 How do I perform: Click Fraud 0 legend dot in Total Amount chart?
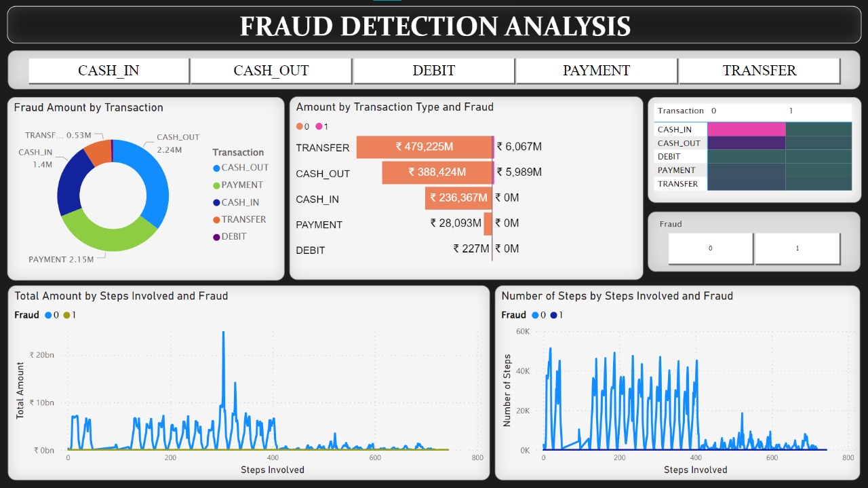click(48, 315)
